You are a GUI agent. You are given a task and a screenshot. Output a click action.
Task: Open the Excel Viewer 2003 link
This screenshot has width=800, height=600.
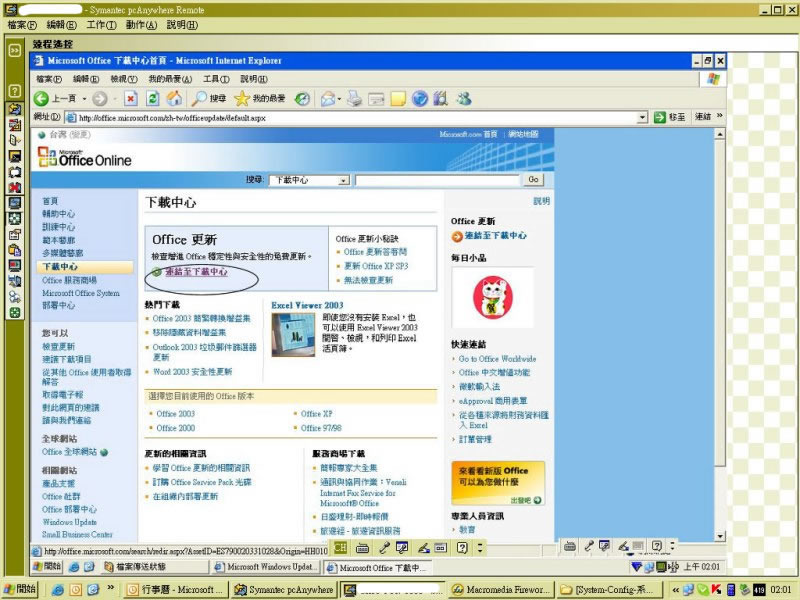(307, 305)
